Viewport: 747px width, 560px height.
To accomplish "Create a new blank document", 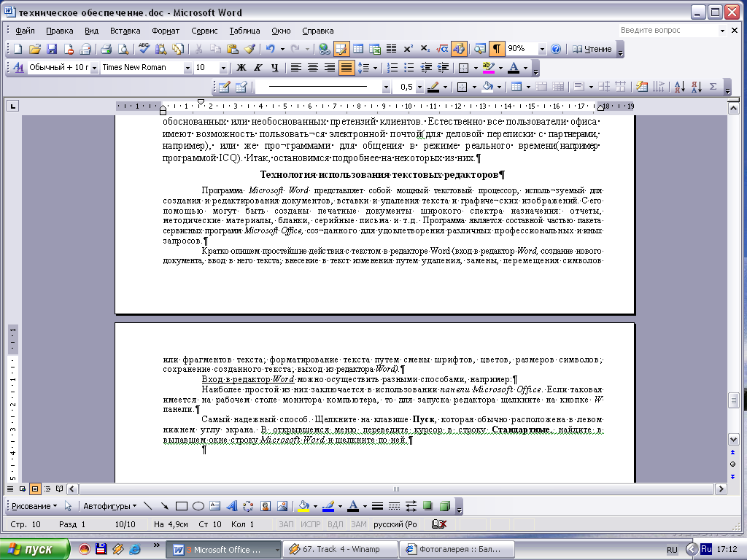I will (18, 49).
